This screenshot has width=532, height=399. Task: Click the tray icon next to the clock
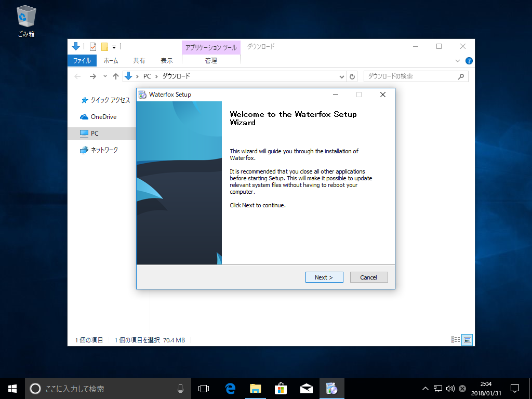[462, 389]
